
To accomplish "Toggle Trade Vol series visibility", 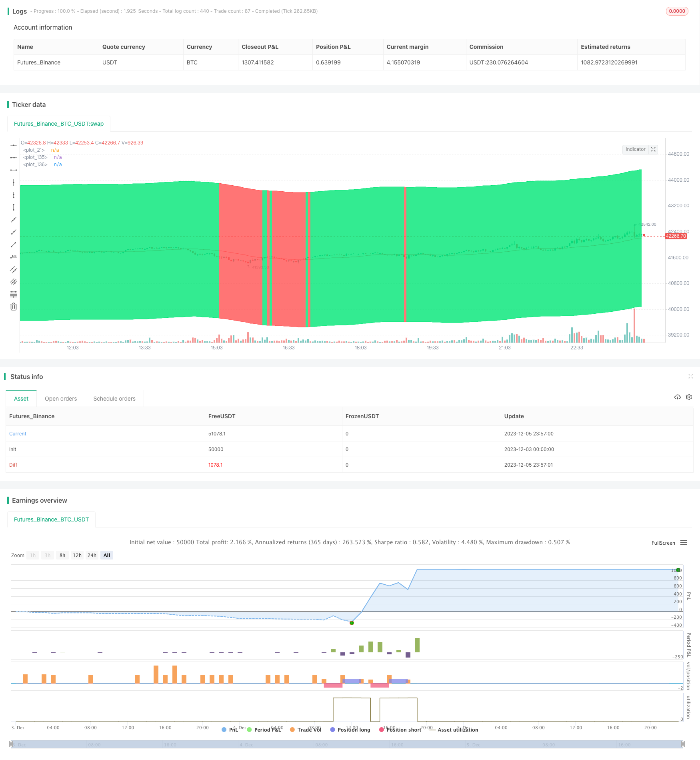I will [x=306, y=730].
